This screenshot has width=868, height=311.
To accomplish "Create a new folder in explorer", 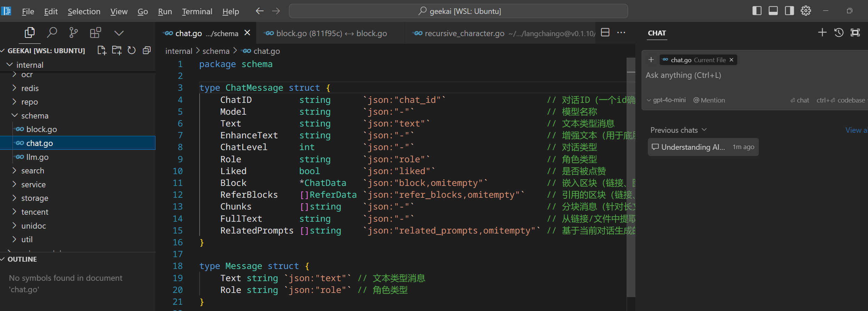I will (117, 50).
